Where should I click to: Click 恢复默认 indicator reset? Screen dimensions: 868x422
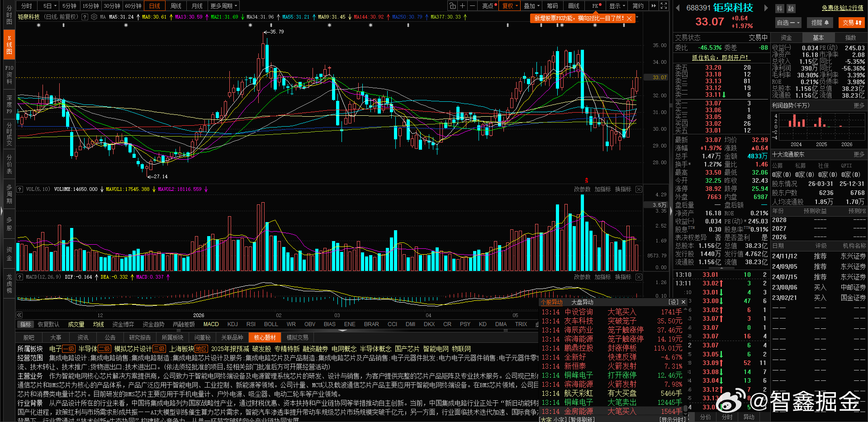coord(48,324)
